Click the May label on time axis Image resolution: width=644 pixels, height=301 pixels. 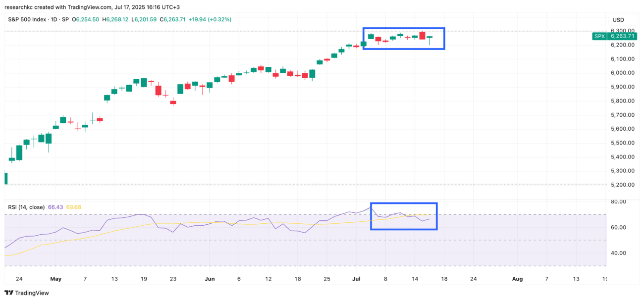(x=56, y=279)
